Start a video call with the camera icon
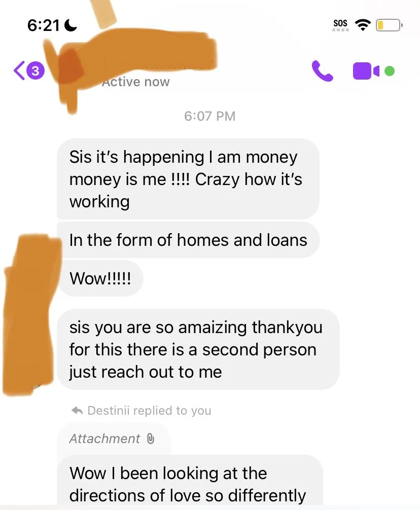 click(366, 70)
